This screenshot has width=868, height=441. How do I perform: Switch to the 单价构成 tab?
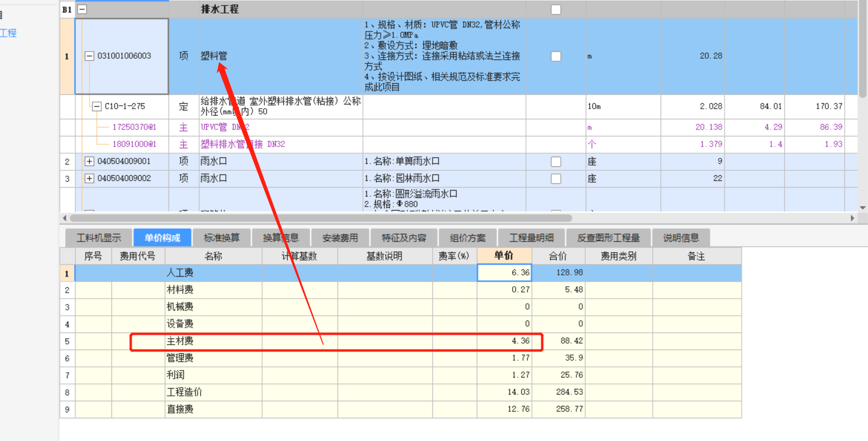click(162, 237)
